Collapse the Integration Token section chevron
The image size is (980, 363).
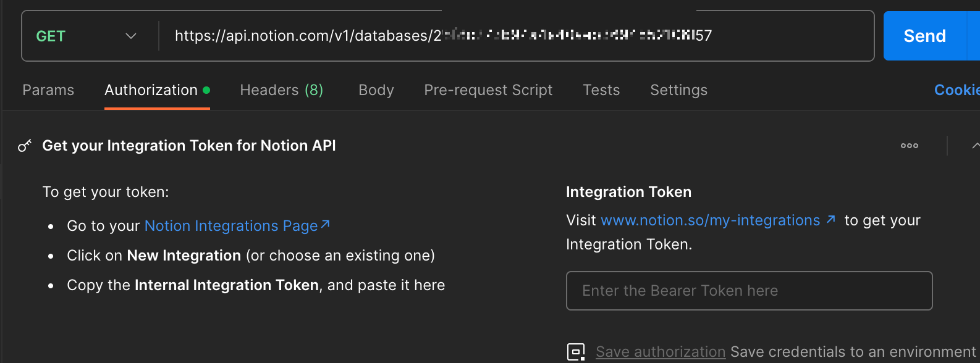975,146
